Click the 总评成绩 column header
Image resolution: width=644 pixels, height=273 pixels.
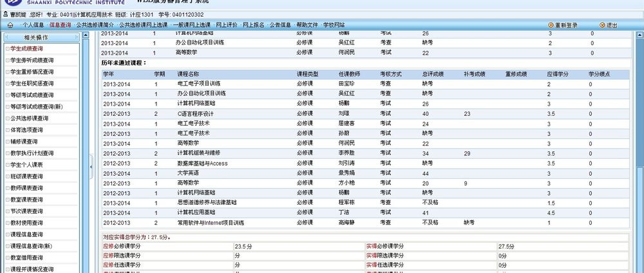point(433,74)
